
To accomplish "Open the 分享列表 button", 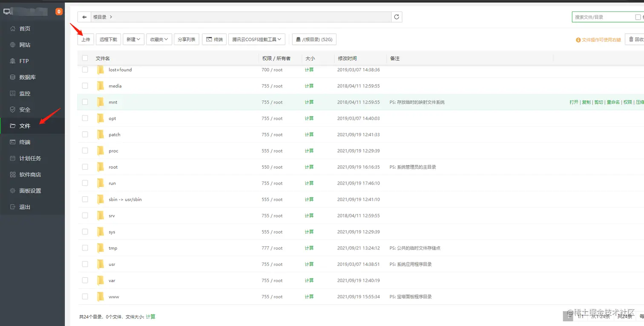I will [x=187, y=39].
